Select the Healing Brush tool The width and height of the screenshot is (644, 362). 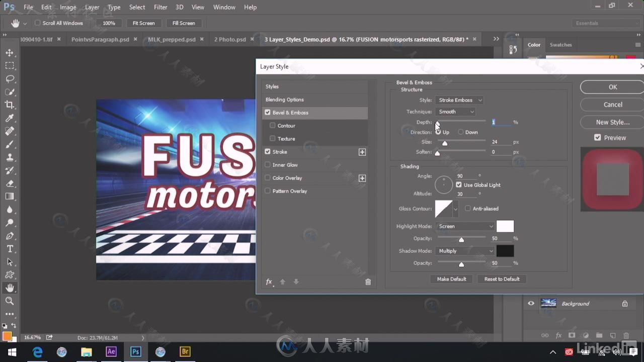[10, 131]
